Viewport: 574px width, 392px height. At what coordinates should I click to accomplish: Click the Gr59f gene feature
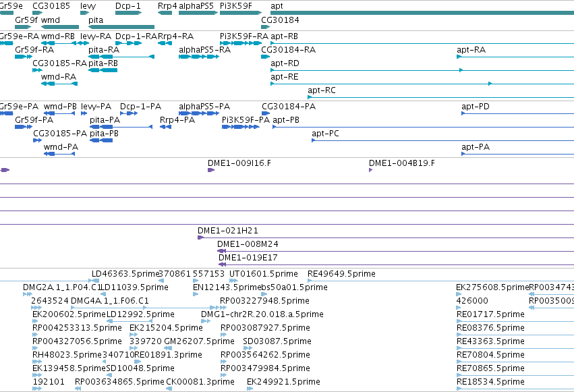23,27
